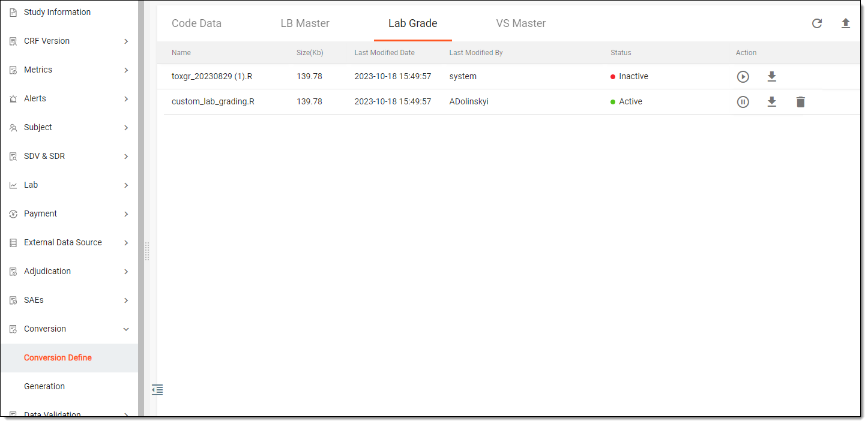
Task: Download the toxgr_20230829 (1).R file
Action: click(772, 77)
